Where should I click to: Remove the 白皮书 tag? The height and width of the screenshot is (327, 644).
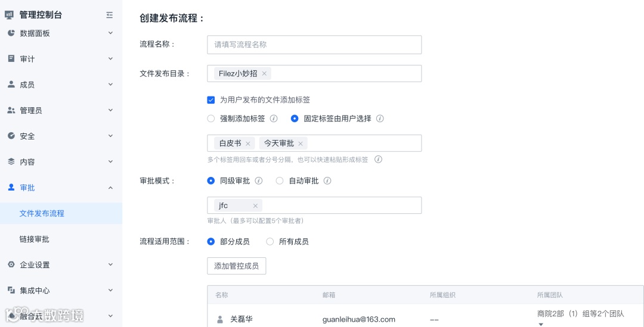[x=248, y=144]
